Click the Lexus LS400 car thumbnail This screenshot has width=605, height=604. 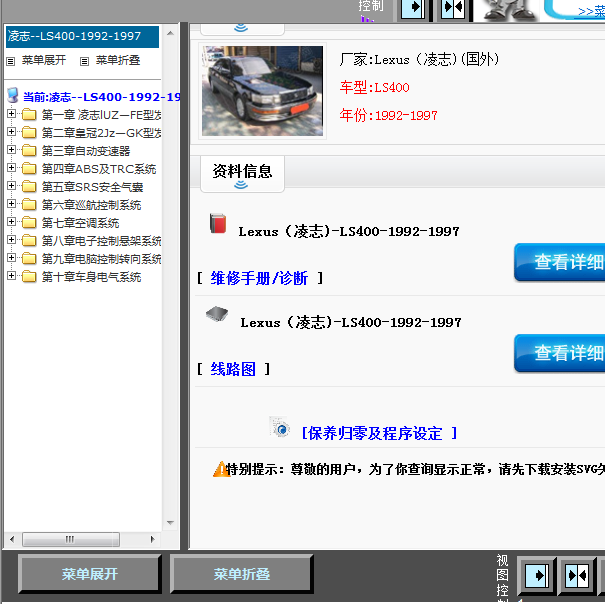pyautogui.click(x=262, y=91)
